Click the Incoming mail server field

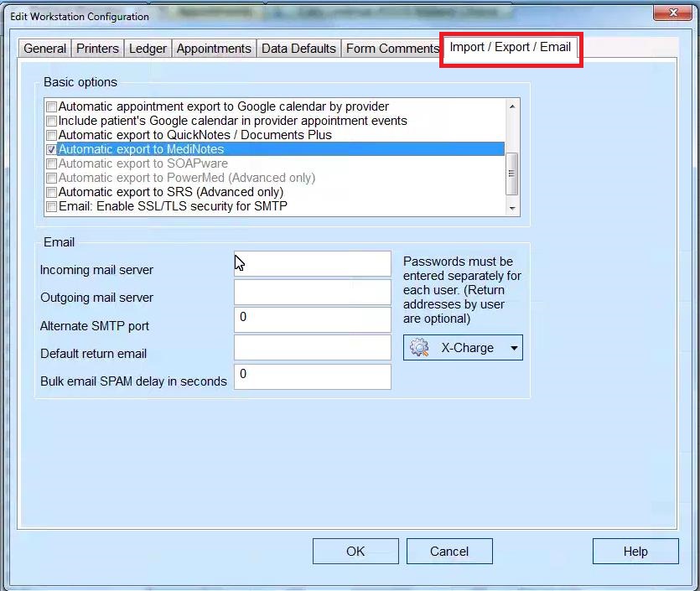pos(312,263)
